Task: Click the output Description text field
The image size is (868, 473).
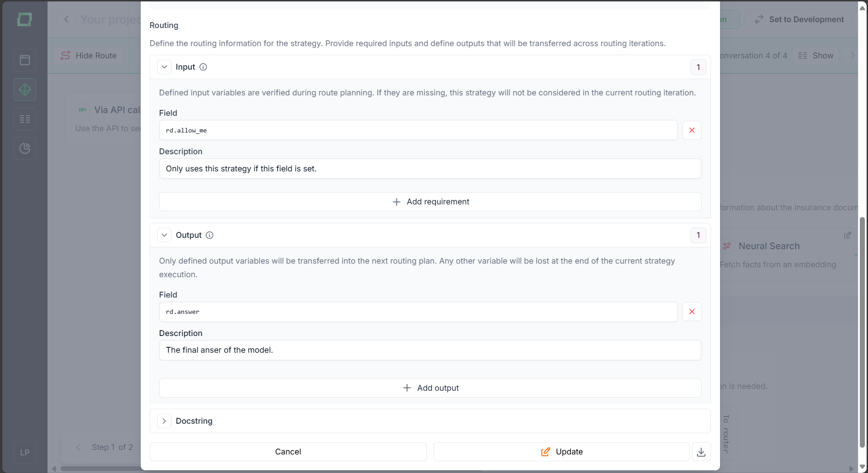Action: (430, 350)
